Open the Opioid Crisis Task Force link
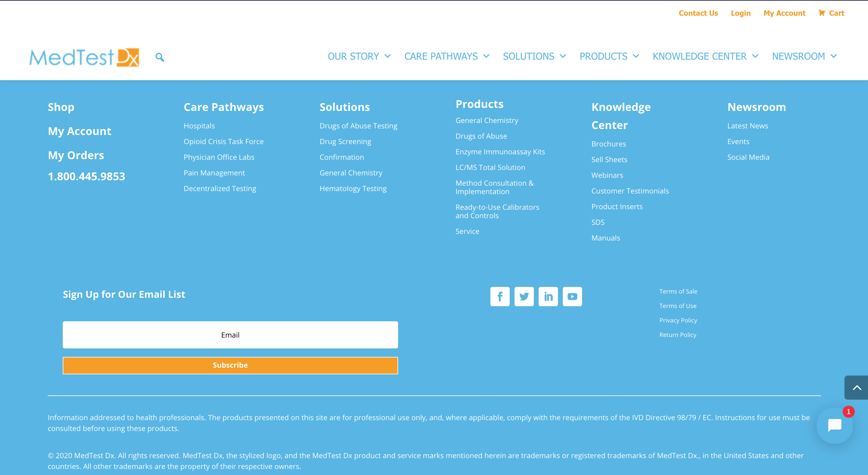The height and width of the screenshot is (475, 868). (x=223, y=141)
